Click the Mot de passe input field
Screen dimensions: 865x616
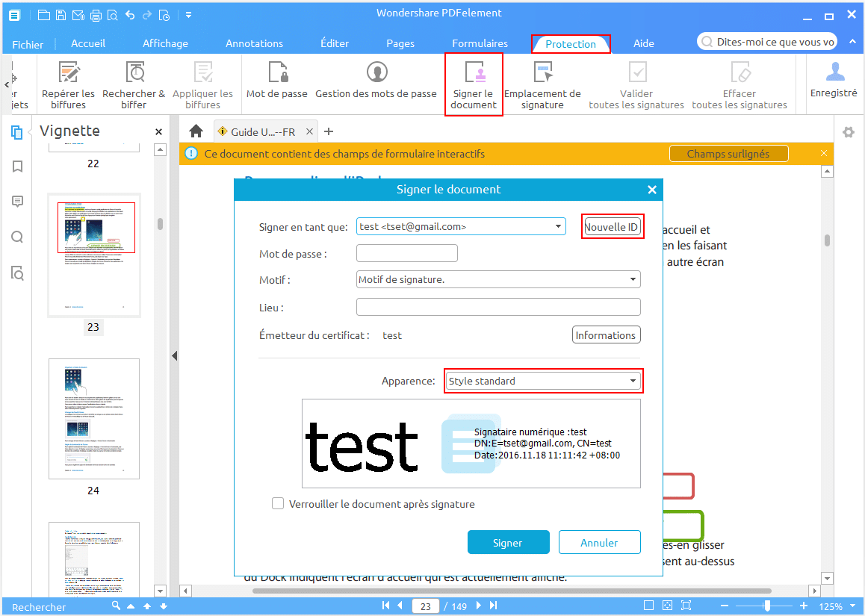[x=407, y=253]
